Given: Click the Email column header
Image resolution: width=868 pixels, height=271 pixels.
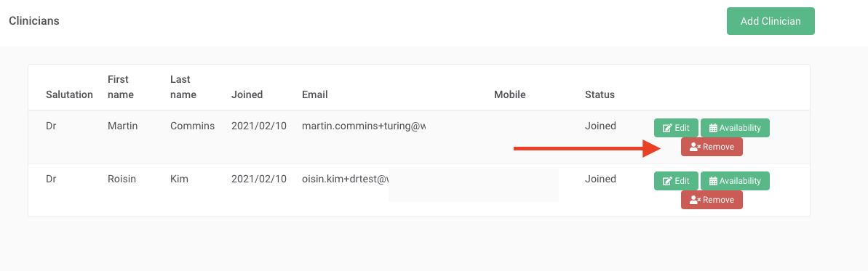Looking at the screenshot, I should pos(315,94).
